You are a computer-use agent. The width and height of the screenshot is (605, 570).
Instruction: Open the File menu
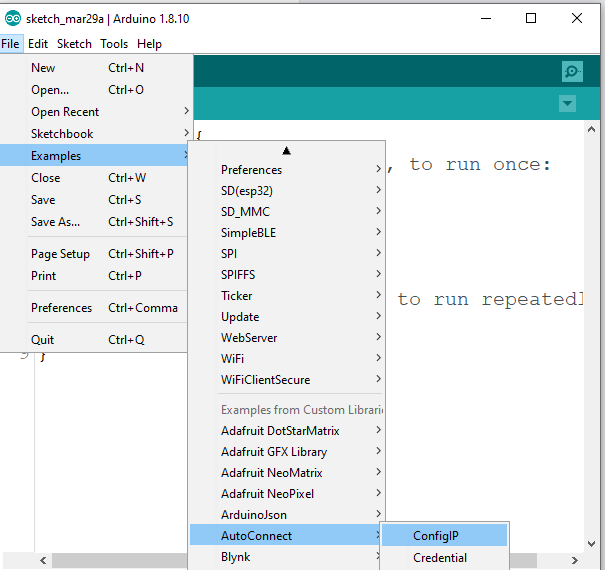coord(10,44)
